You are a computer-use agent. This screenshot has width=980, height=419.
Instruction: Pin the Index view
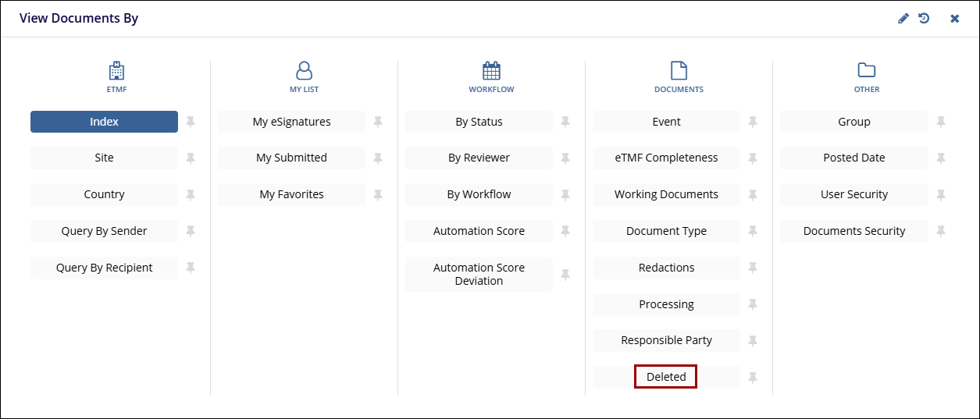point(191,122)
